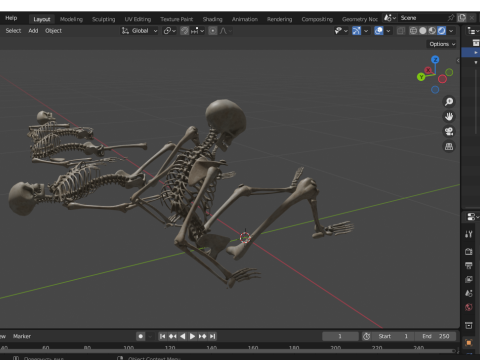480x360 pixels.
Task: Open the viewport Options dropdown
Action: click(442, 44)
